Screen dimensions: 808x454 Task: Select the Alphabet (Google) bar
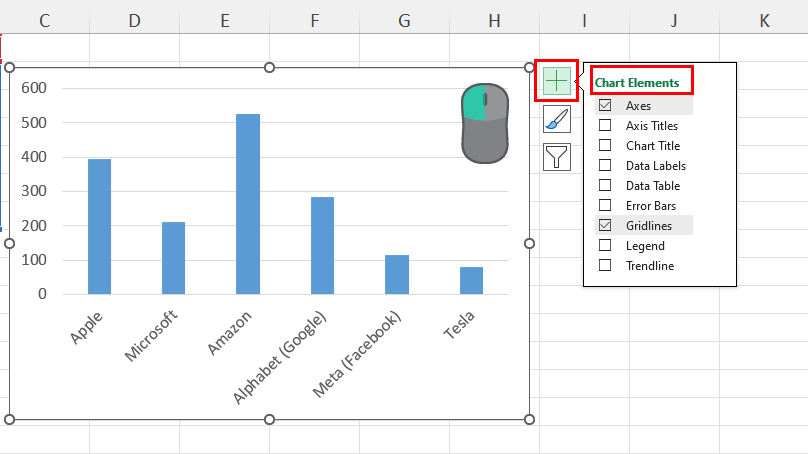[323, 245]
